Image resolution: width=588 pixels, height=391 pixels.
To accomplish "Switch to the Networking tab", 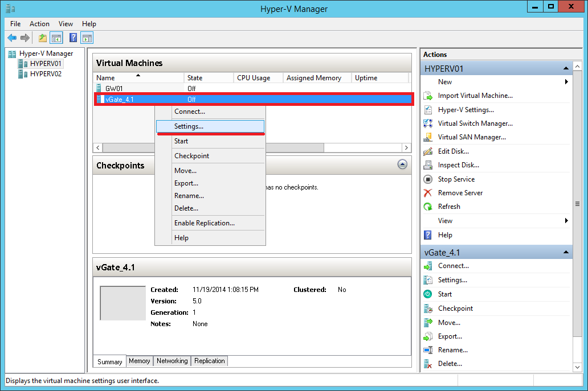I will click(172, 361).
